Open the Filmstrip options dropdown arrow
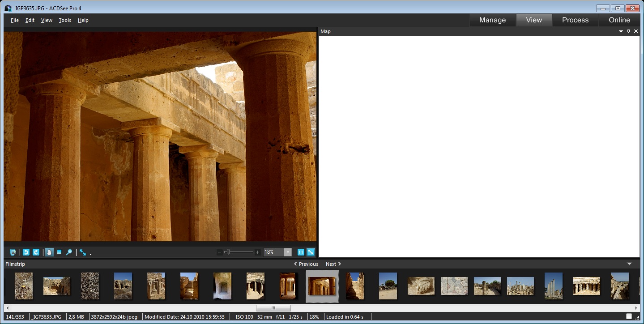 (629, 264)
